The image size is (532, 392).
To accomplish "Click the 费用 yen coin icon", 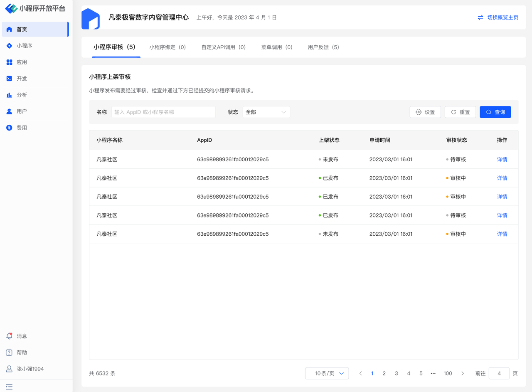I will click(x=9, y=128).
